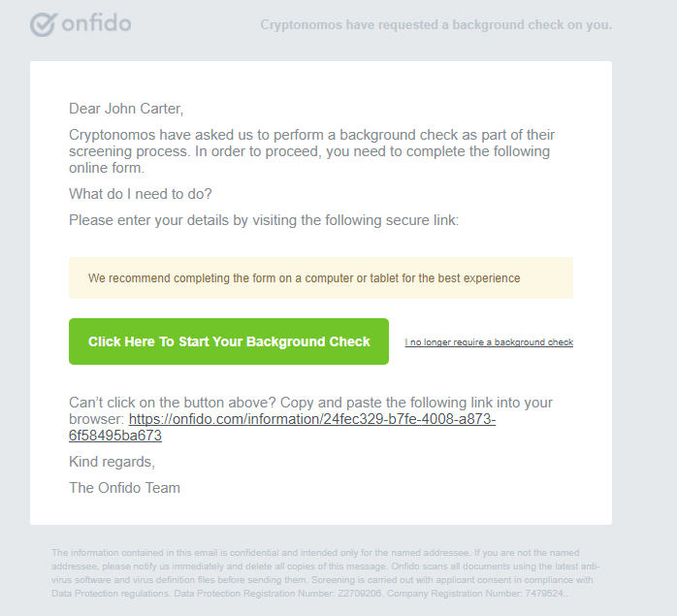Click the green Start Your Background Check button
The width and height of the screenshot is (677, 616).
229,341
